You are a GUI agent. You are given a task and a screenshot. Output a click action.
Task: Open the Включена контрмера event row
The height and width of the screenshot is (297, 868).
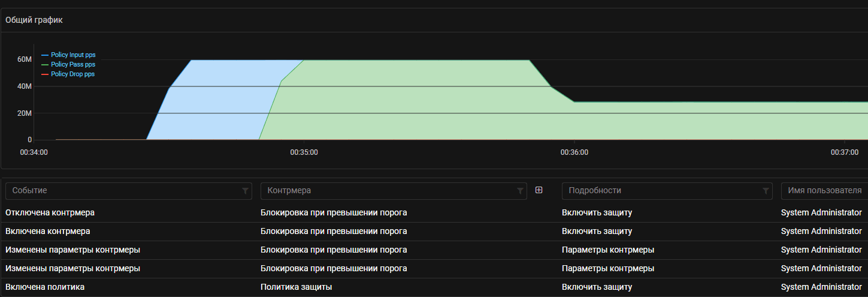click(48, 231)
